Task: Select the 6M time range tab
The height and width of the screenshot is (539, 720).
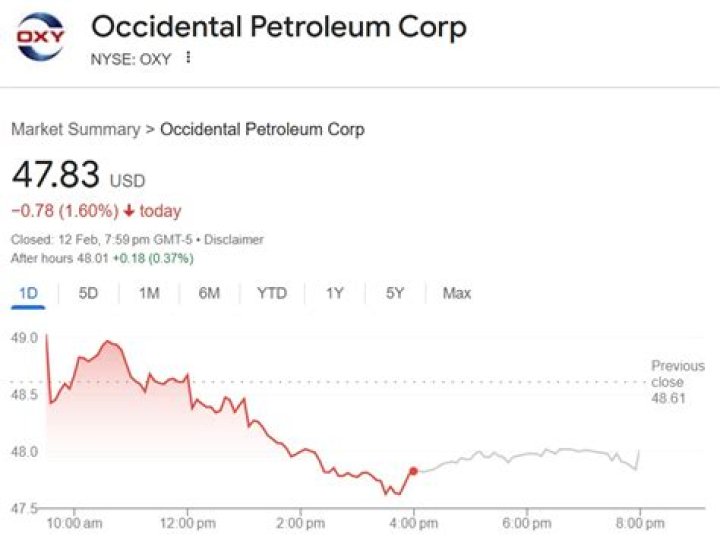Action: 209,293
